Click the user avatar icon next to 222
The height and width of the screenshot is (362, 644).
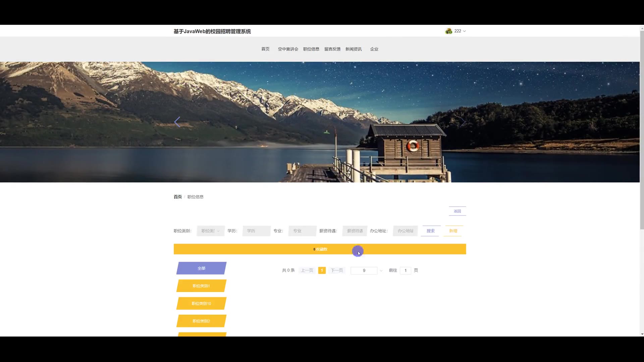[448, 31]
